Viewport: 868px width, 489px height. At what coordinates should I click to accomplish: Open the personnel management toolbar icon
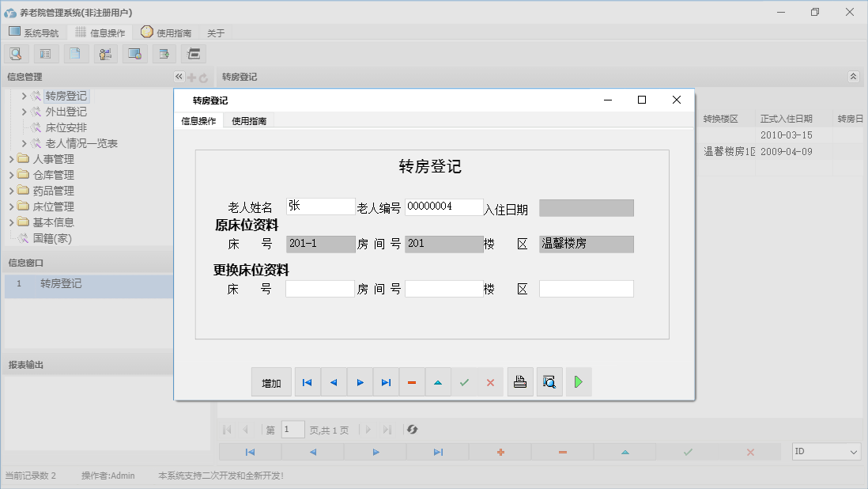pyautogui.click(x=105, y=53)
